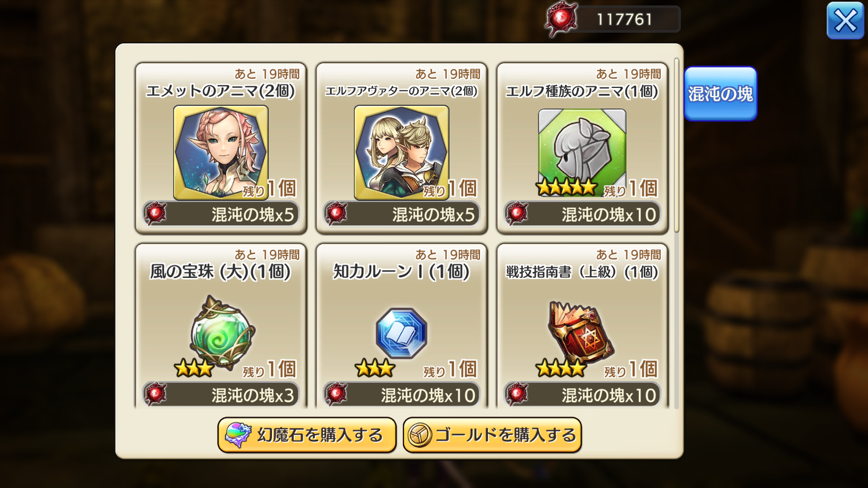The width and height of the screenshot is (868, 488).
Task: Buy 戦技指南書 for 混沌の塊x10
Action: (582, 395)
